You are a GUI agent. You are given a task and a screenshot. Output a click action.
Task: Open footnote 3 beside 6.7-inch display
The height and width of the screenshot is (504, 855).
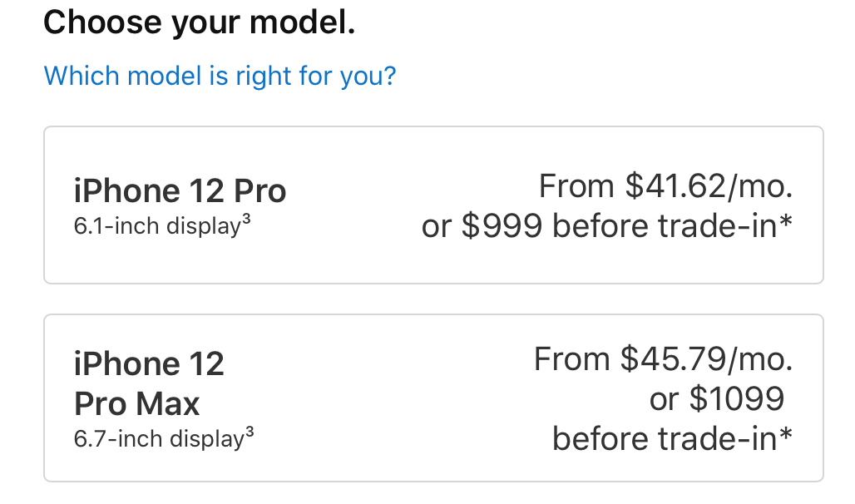pyautogui.click(x=248, y=433)
